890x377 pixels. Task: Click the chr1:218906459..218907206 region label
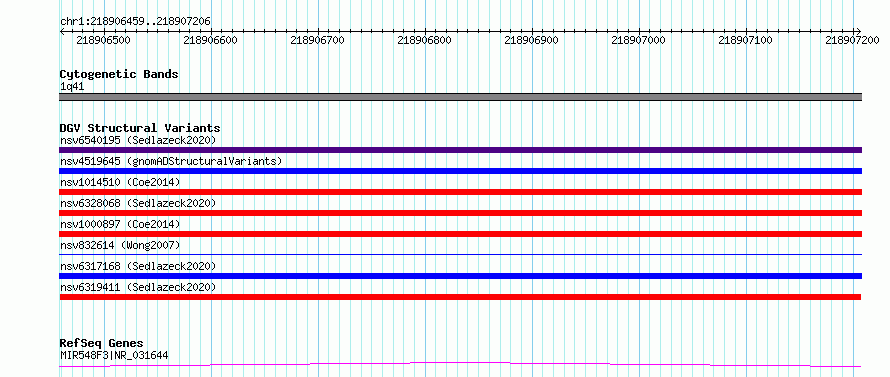135,21
